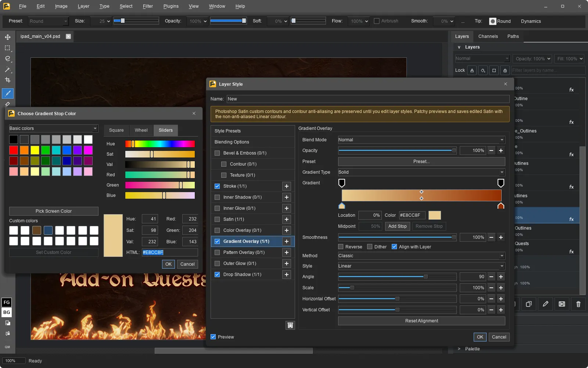Viewport: 588px width, 368px height.
Task: Enable the Bevel & Emboss checkbox
Action: click(217, 153)
